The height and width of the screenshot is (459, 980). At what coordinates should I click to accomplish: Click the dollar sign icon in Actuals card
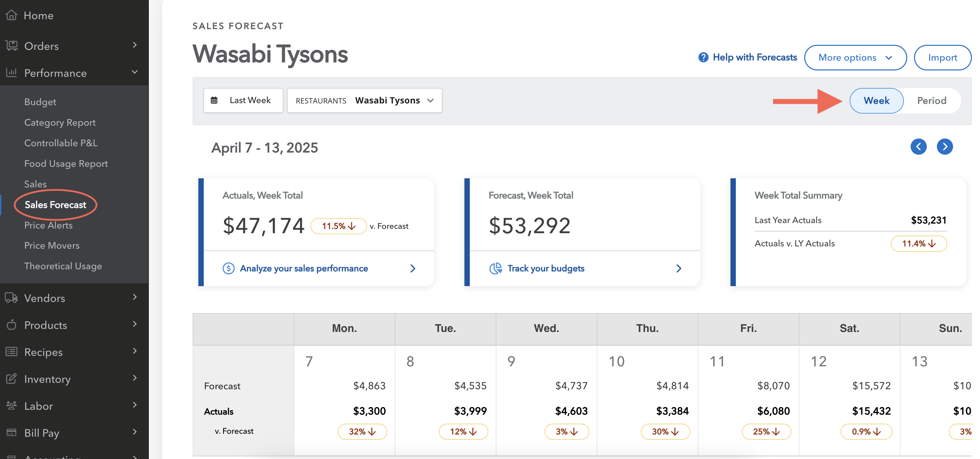click(228, 269)
